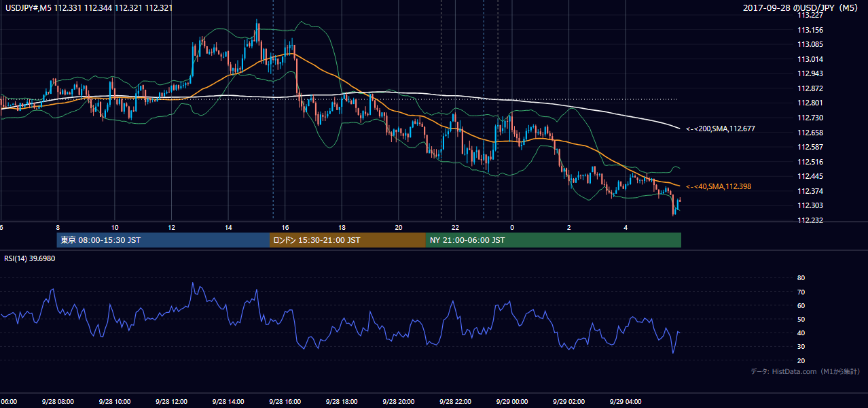Click hour label 16 under price chart
Screen dimensions: 868x408
tap(285, 227)
